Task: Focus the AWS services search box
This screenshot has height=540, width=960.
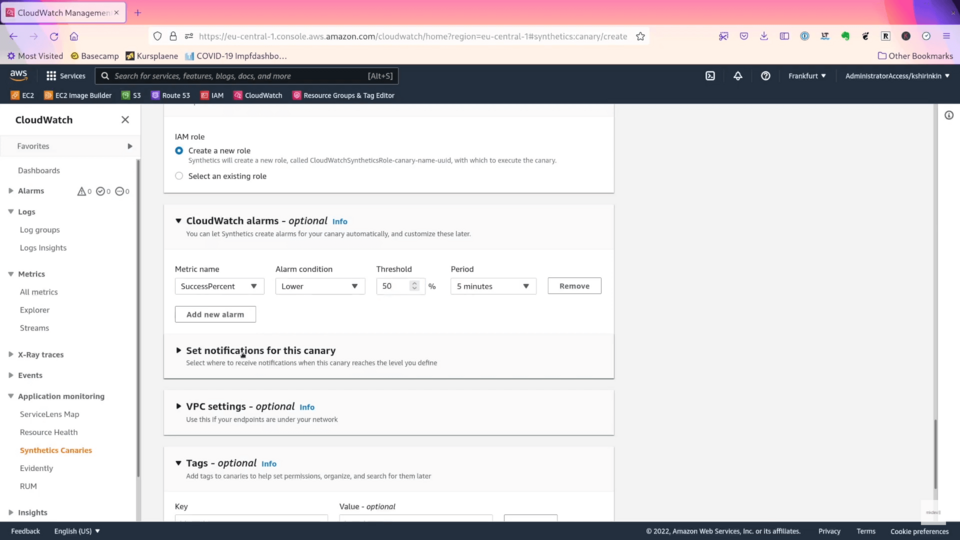Action: [247, 76]
